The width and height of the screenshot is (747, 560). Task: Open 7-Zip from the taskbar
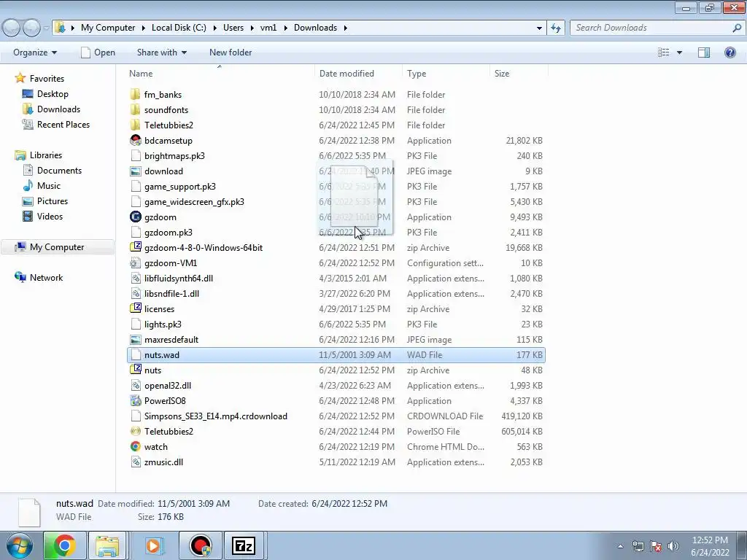click(244, 545)
